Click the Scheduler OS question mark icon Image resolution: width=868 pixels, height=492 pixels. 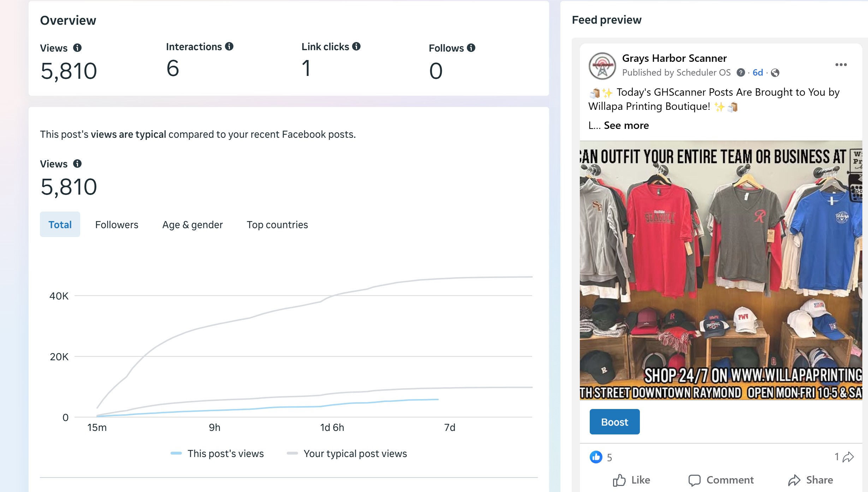(741, 73)
